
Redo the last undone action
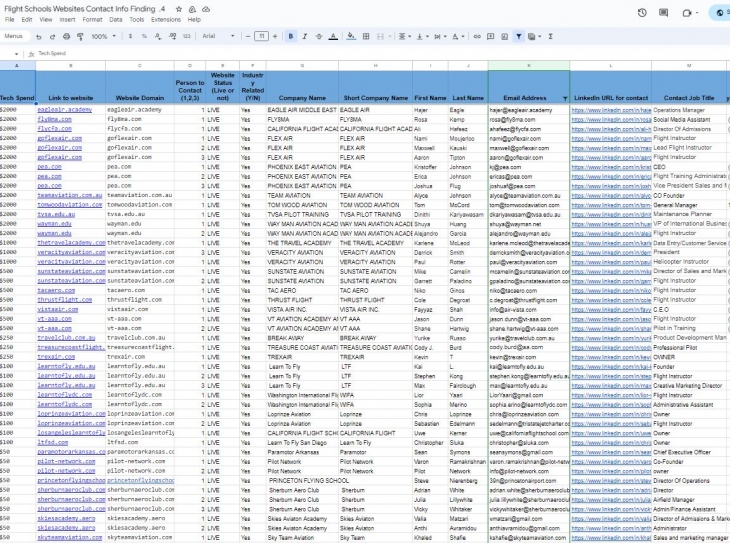click(52, 36)
